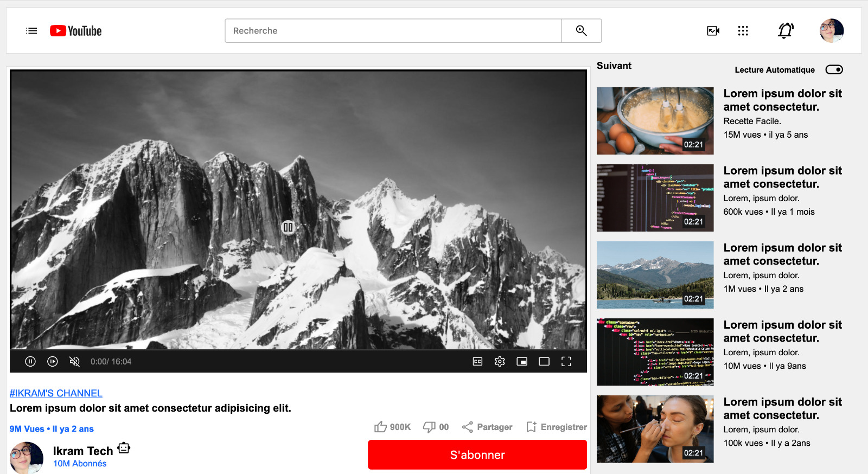The image size is (868, 474).
Task: Click pause button in control bar
Action: click(30, 361)
